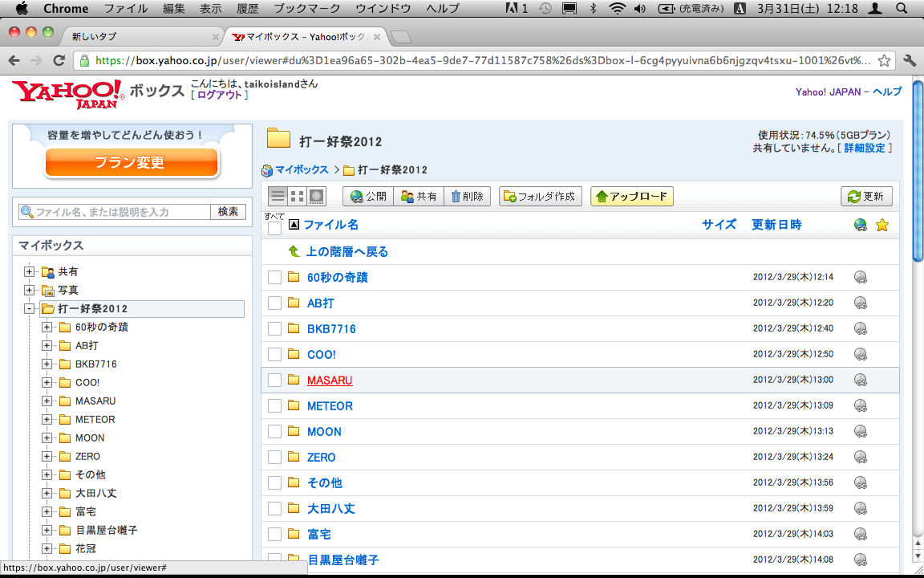
Task: Click share status icon in AB打 row
Action: coord(861,303)
